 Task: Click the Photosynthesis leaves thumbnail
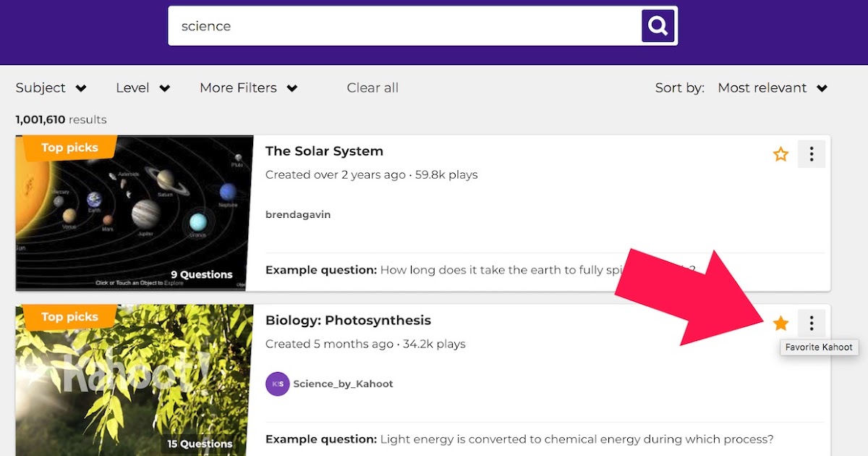(135, 380)
